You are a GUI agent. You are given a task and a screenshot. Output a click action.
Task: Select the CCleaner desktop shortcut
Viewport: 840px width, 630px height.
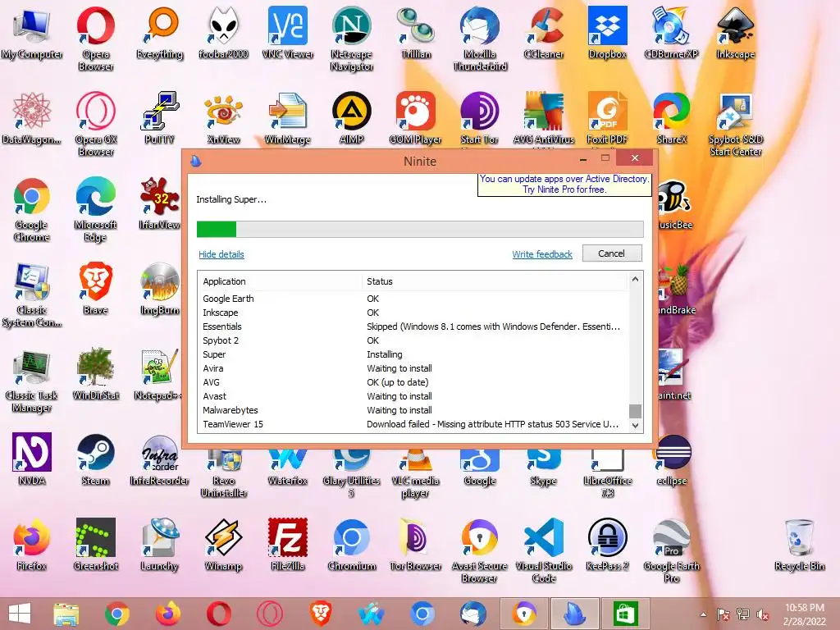coord(544,33)
